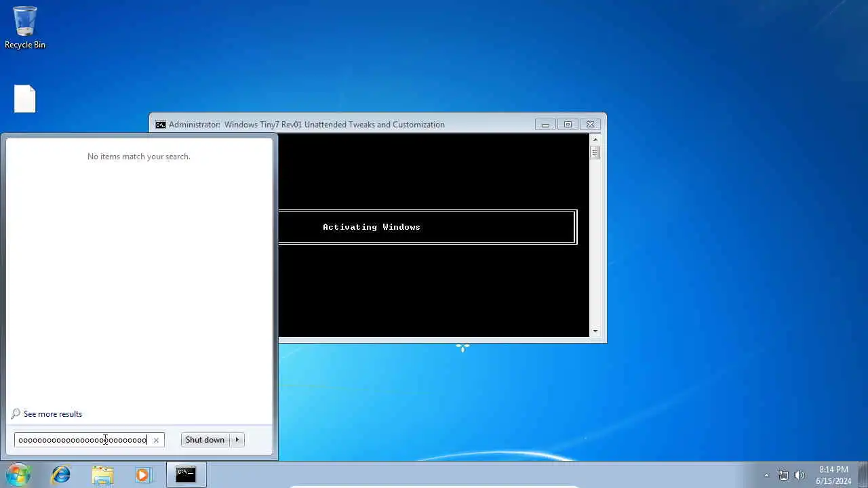This screenshot has height=488, width=868.
Task: Click the magnifier icon beside See more results
Action: click(16, 414)
